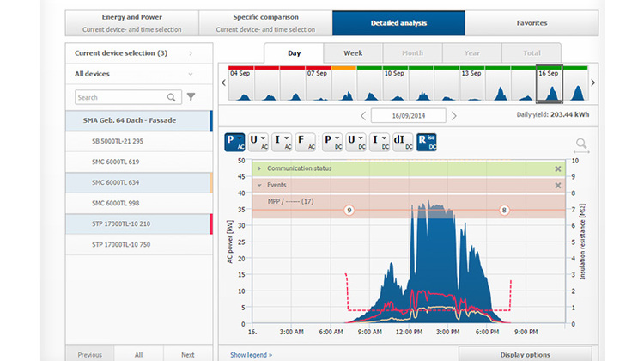This screenshot has width=644, height=361.
Task: Switch to the Day view tab
Action: (294, 53)
